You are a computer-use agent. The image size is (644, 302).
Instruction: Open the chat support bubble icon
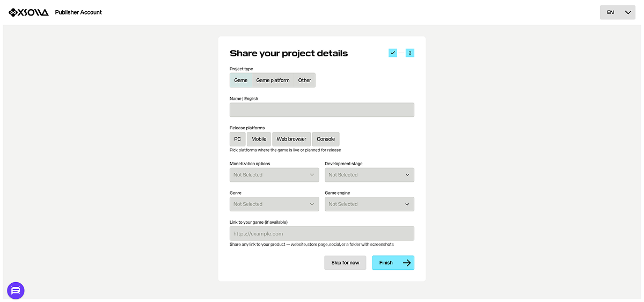pyautogui.click(x=16, y=291)
